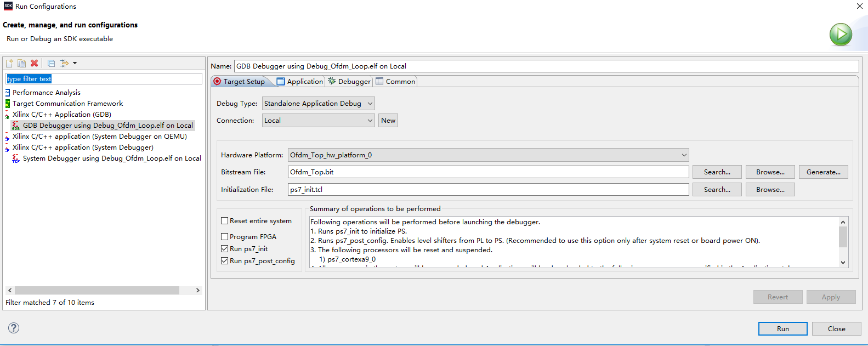Switch to the Common tab
The image size is (868, 346).
(x=395, y=82)
